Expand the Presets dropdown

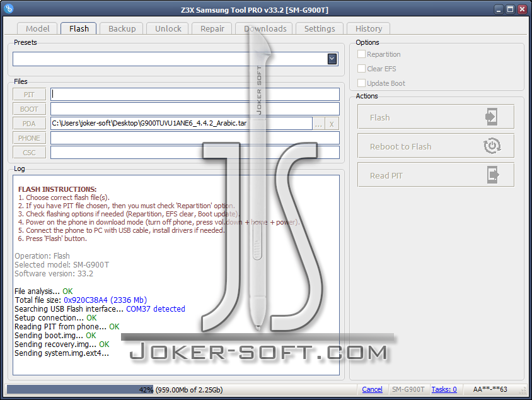(x=332, y=59)
